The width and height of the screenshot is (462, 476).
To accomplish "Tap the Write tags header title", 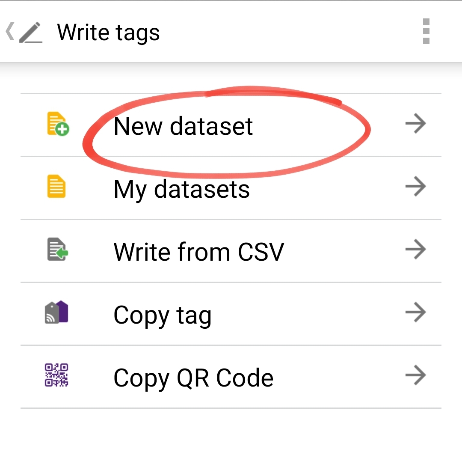I will 108,33.
